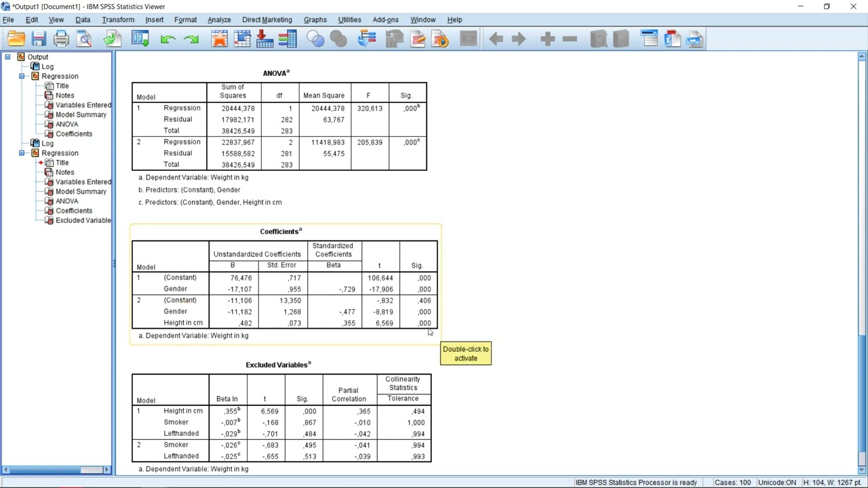The image size is (868, 488).
Task: Click the Collapse minus outline icon
Action: point(570,39)
